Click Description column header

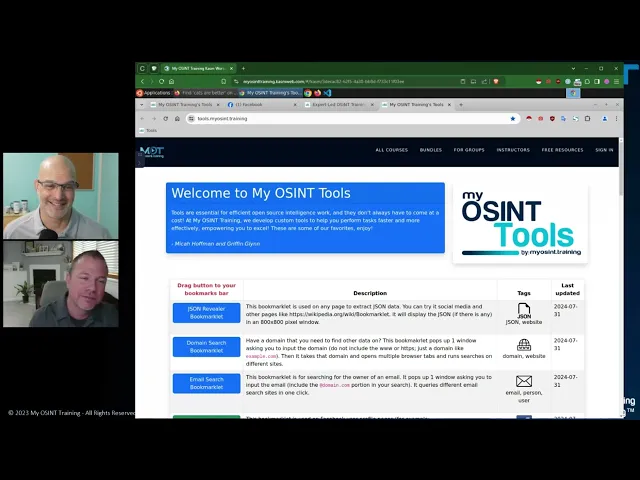click(x=370, y=293)
